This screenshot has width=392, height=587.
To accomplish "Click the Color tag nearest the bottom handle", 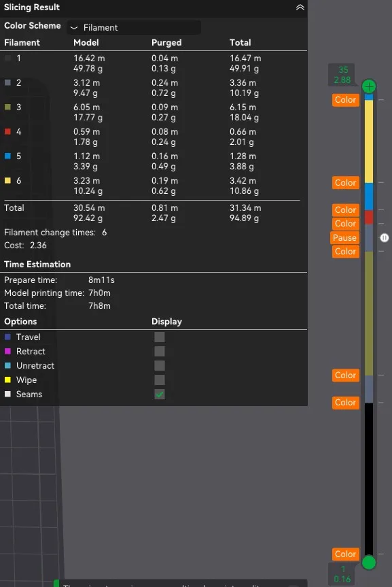I will pos(345,554).
